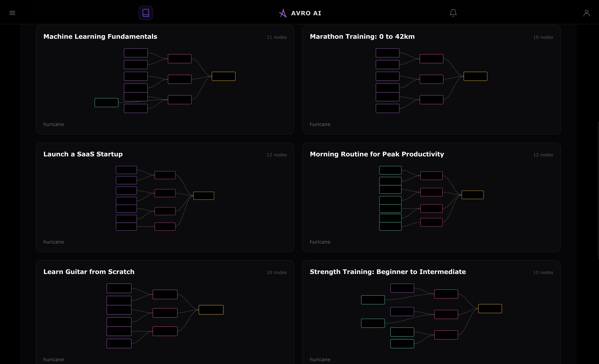Click yellow goal node in Machine Learning graph
Image resolution: width=599 pixels, height=364 pixels.
tap(223, 76)
